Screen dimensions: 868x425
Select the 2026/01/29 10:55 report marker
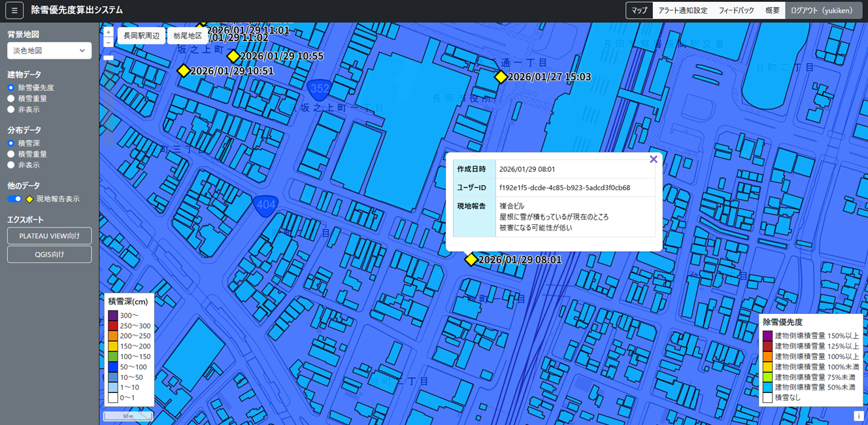coord(233,56)
